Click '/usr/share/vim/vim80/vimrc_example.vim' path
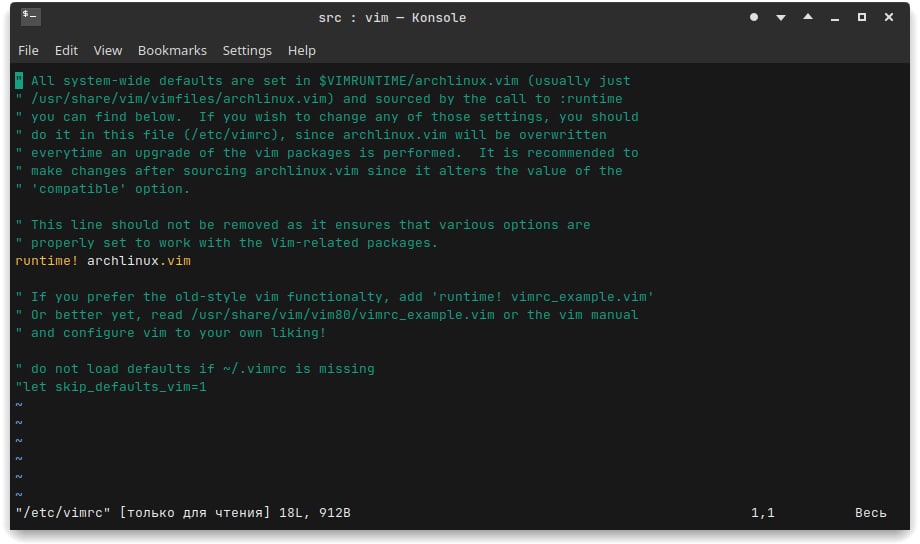 tap(343, 315)
